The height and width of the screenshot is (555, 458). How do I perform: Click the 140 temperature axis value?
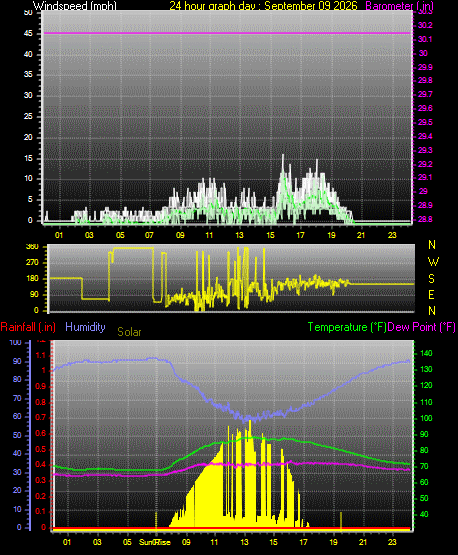click(426, 353)
